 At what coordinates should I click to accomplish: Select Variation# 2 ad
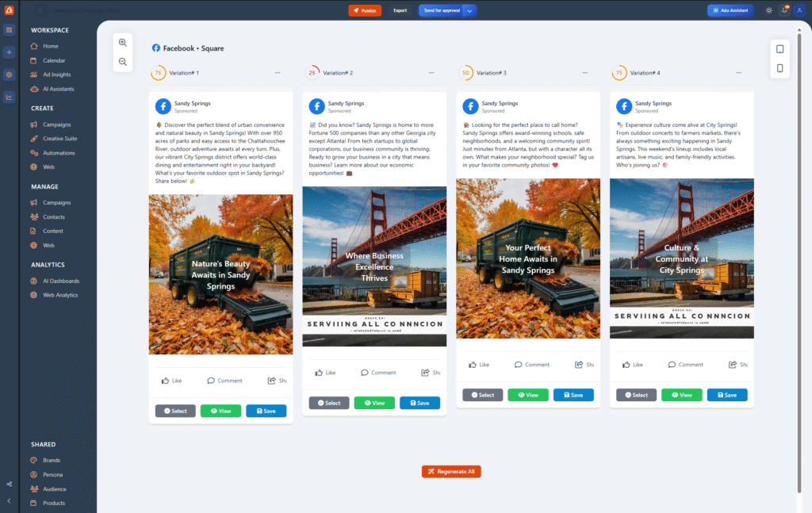329,403
